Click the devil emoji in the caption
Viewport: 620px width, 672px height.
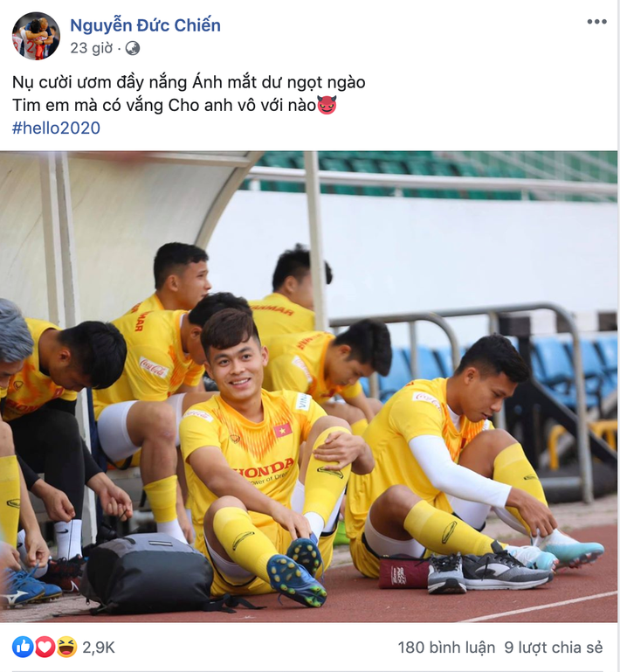(327, 105)
